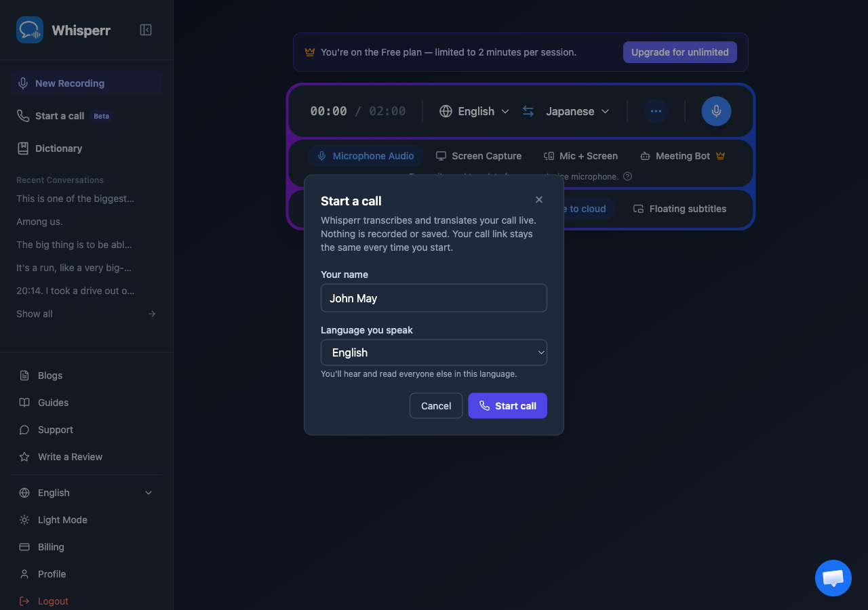This screenshot has width=868, height=610.
Task: Expand the sidebar English language selector
Action: click(x=86, y=493)
